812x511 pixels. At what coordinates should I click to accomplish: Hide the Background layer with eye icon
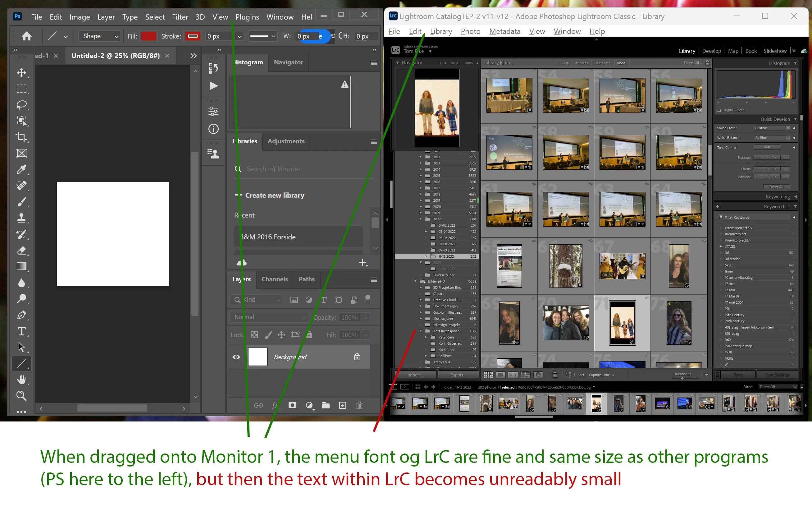click(x=236, y=357)
